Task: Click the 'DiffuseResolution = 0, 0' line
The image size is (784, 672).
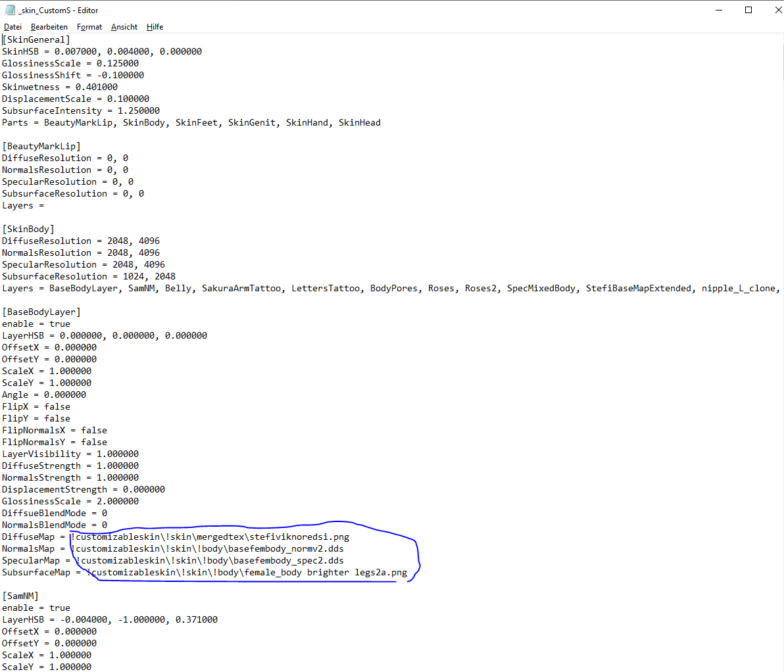Action: [x=65, y=158]
